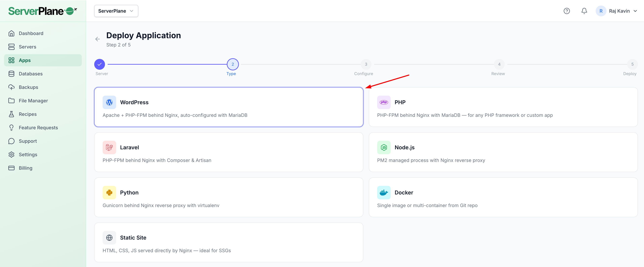
Task: Open the Billing sidebar link
Action: [26, 168]
